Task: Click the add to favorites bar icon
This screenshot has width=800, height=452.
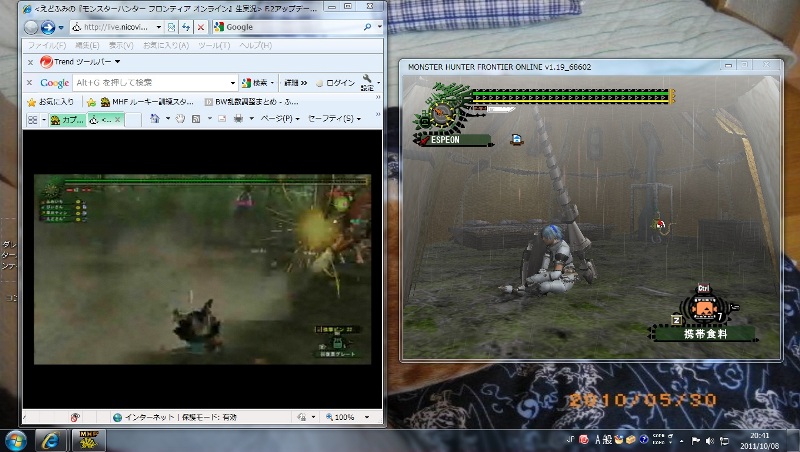Action: pos(91,102)
